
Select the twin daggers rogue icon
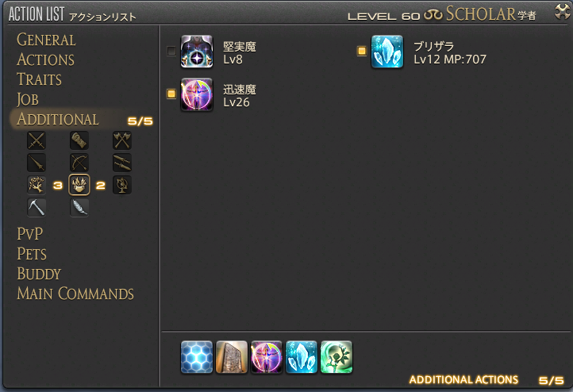tap(122, 163)
